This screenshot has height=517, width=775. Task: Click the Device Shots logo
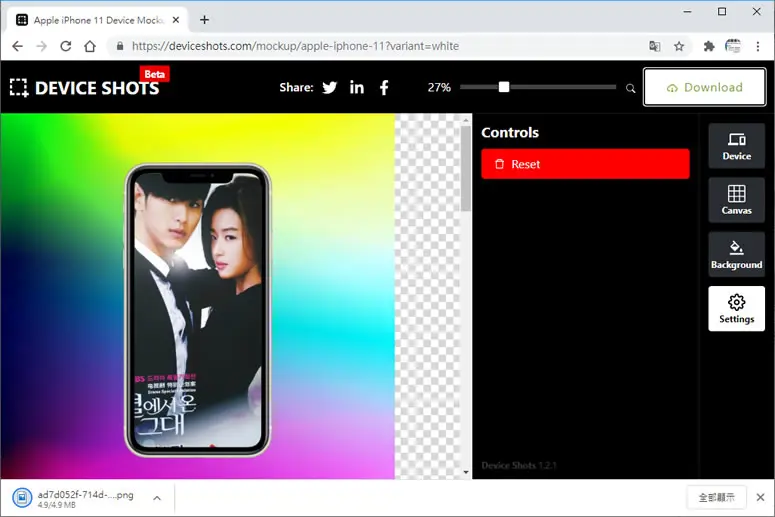click(x=85, y=87)
